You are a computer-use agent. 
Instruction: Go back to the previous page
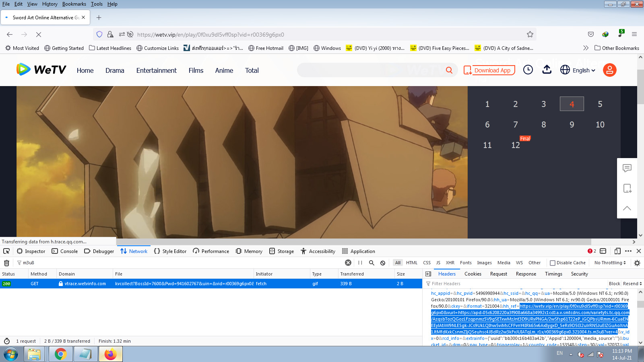(10, 35)
